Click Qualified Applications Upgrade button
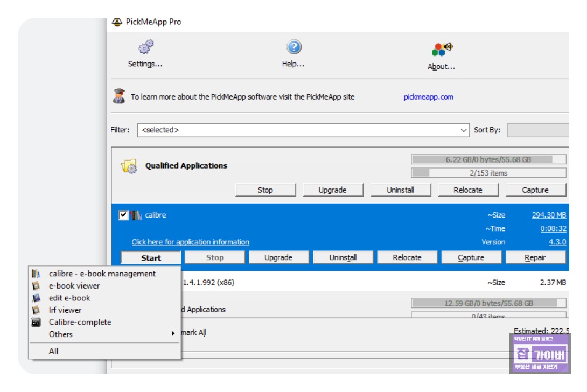Image resolution: width=587 pixels, height=392 pixels. pyautogui.click(x=333, y=190)
